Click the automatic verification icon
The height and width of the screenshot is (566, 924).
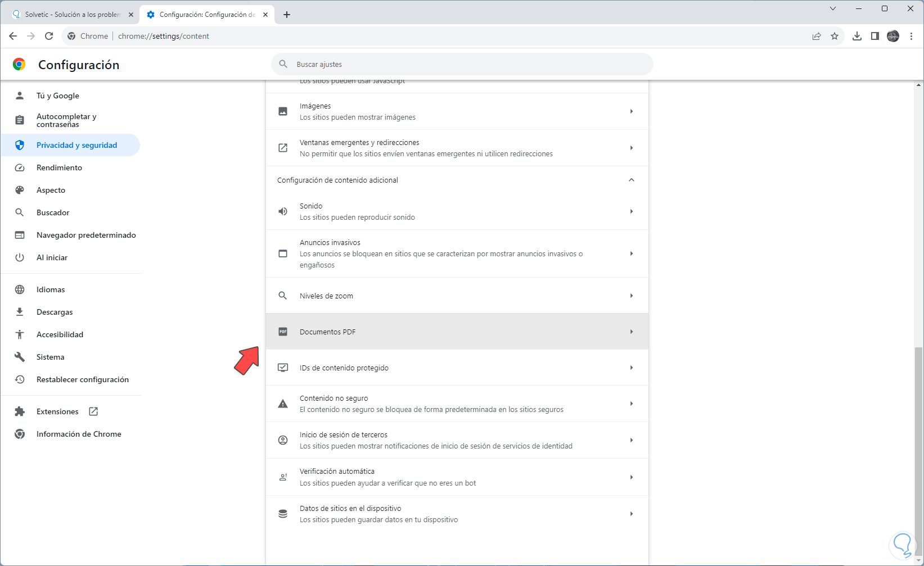(x=283, y=477)
